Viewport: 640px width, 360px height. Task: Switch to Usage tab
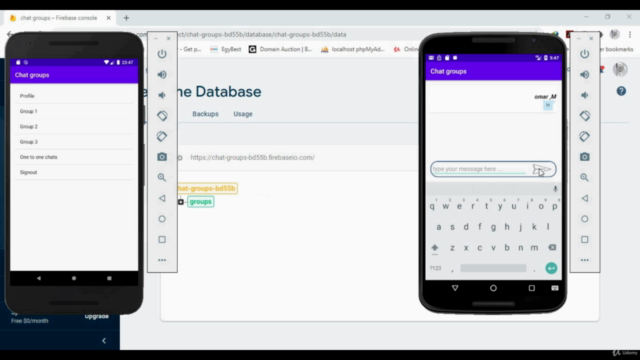pyautogui.click(x=243, y=114)
